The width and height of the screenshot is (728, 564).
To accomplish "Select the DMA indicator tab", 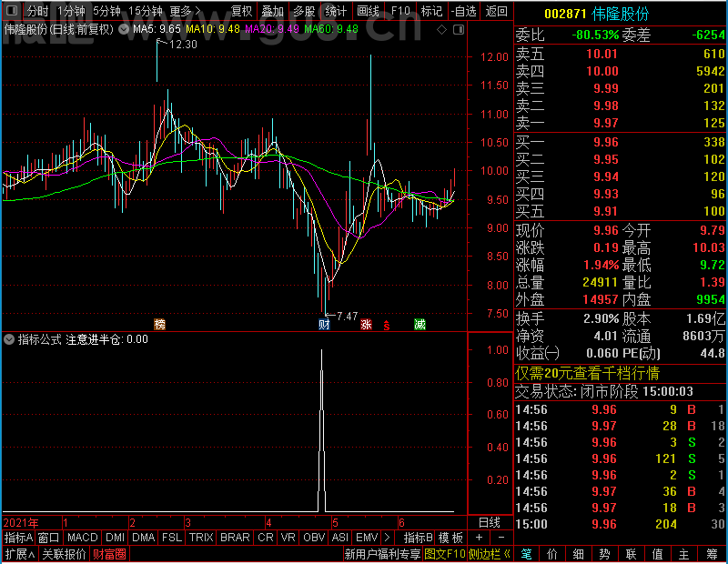I will click(144, 538).
